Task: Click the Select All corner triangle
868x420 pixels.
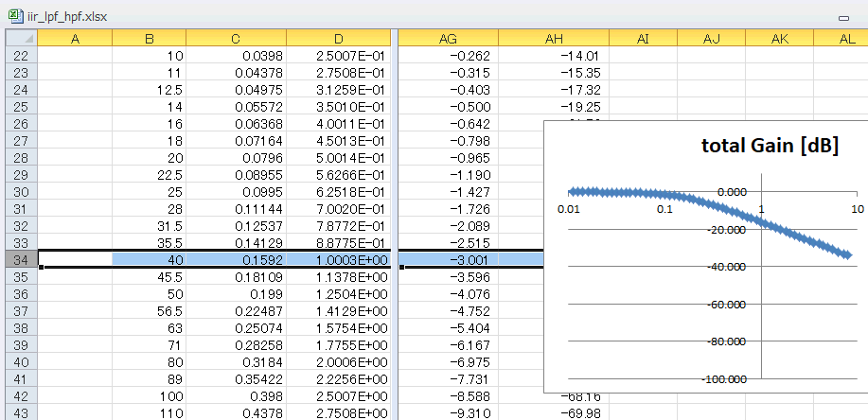Action: pos(22,38)
